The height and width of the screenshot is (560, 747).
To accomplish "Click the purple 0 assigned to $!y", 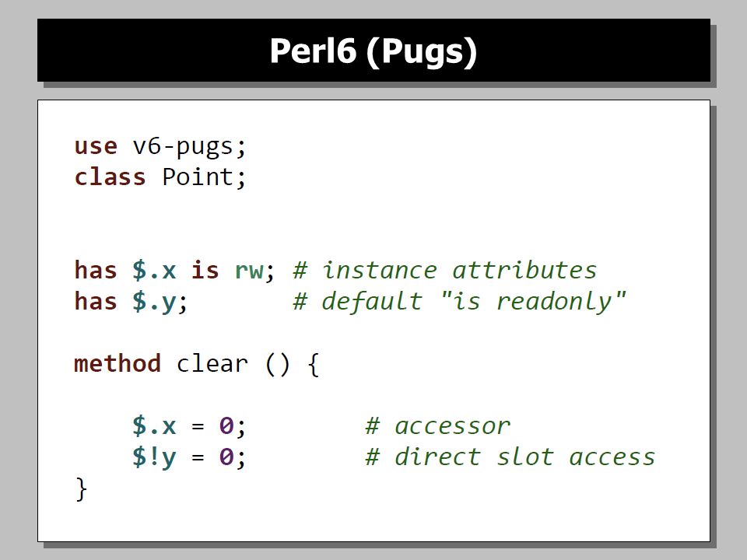I will tap(226, 457).
